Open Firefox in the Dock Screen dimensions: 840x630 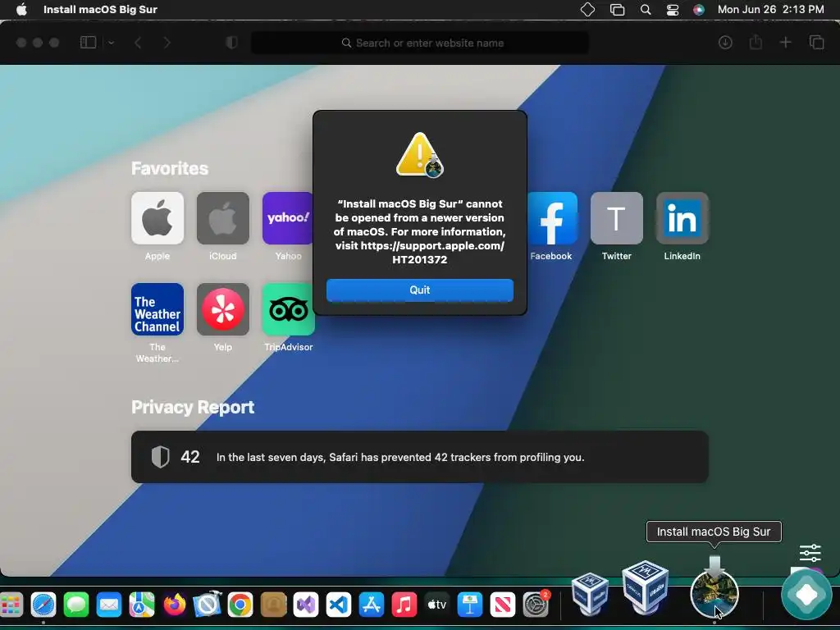(175, 605)
